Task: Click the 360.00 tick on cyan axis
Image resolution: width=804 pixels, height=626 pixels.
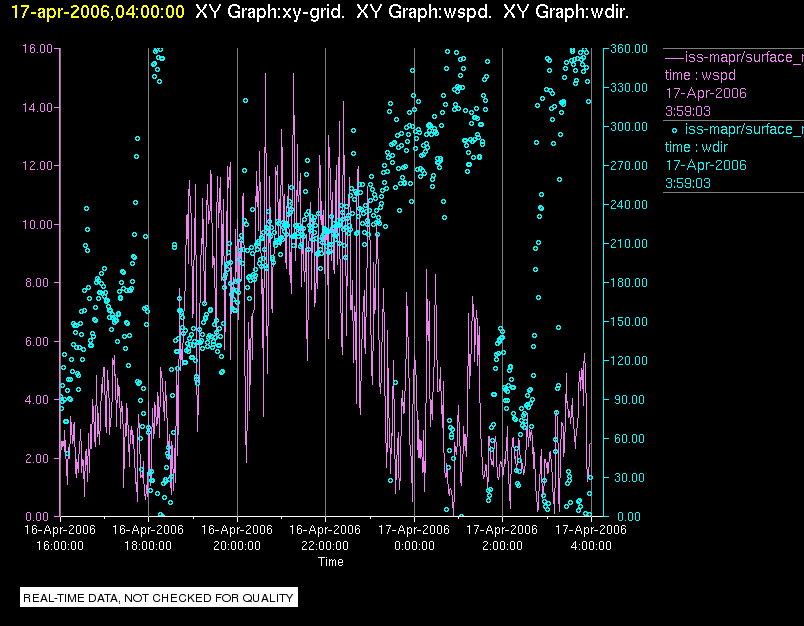Action: coord(629,49)
